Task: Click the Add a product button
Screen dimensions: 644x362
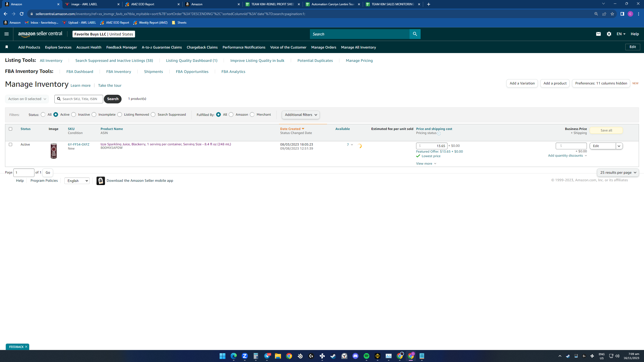Action: pos(555,83)
